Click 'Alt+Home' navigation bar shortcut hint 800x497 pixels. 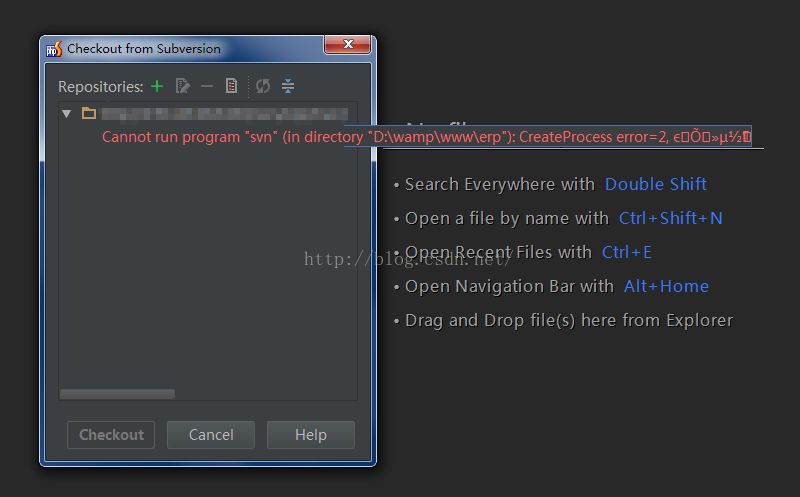pos(666,286)
